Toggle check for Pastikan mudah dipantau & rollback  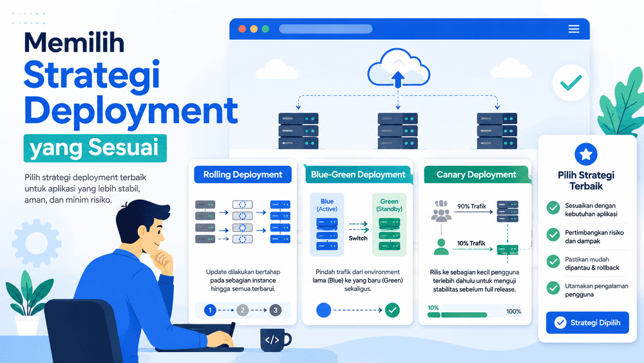tap(553, 261)
